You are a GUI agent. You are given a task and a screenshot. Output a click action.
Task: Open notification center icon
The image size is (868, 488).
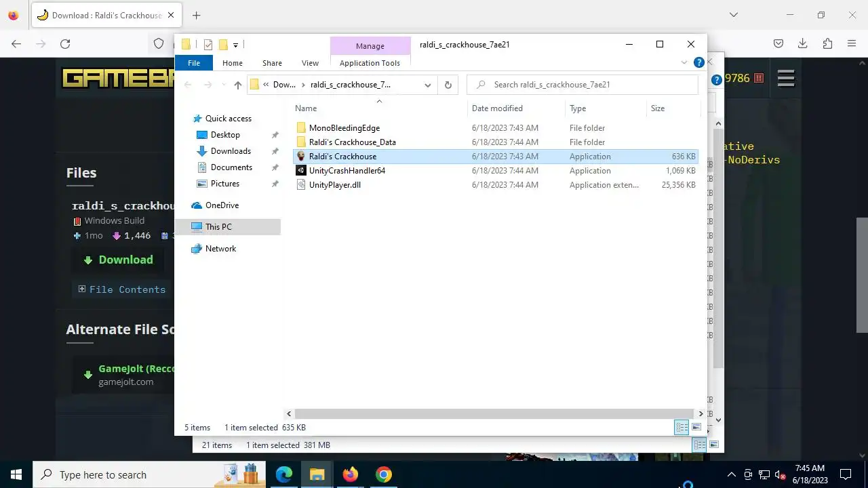846,474
